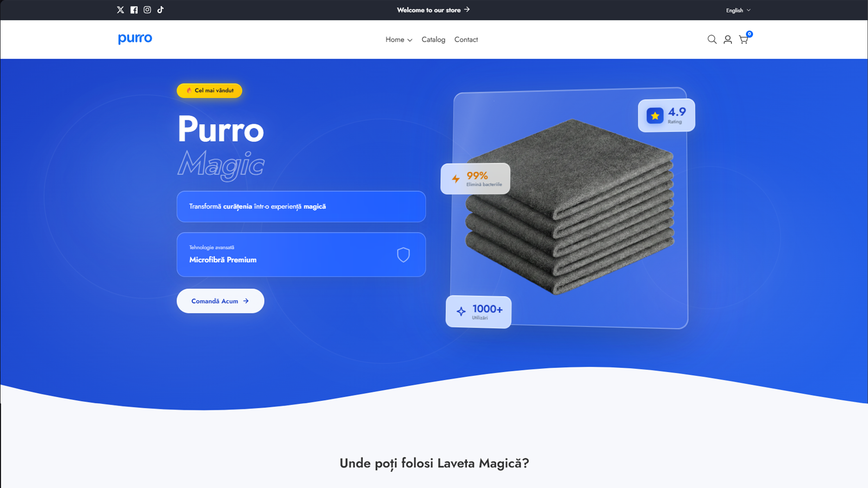Expand the Home menu dropdown
Viewport: 868px width, 488px height.
399,40
